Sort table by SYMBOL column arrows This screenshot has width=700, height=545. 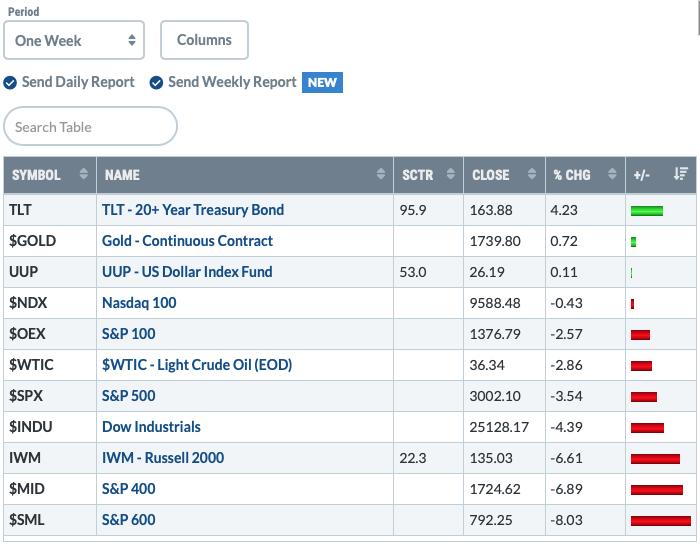(x=83, y=174)
